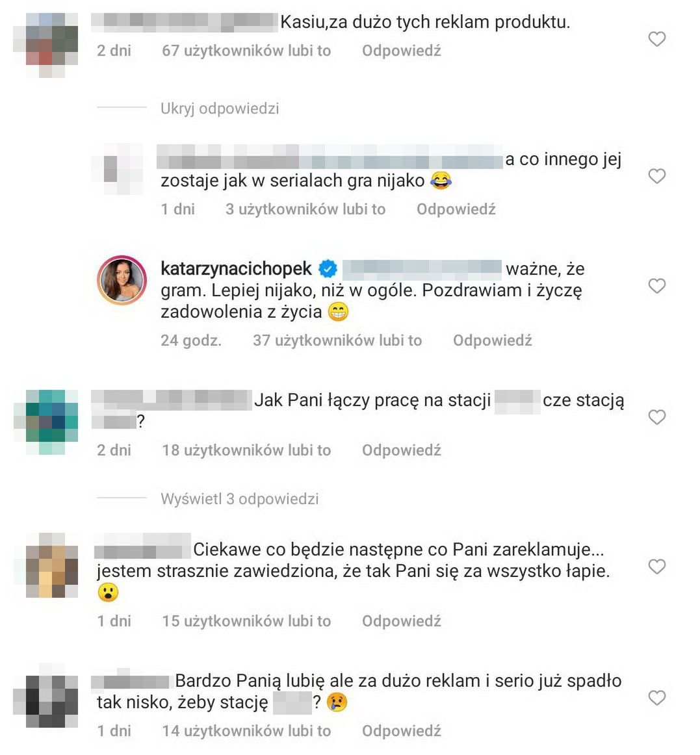This screenshot has width=700, height=755.
Task: Expand 'Wyświetl 3 odpowiedzi' replies
Action: point(239,499)
